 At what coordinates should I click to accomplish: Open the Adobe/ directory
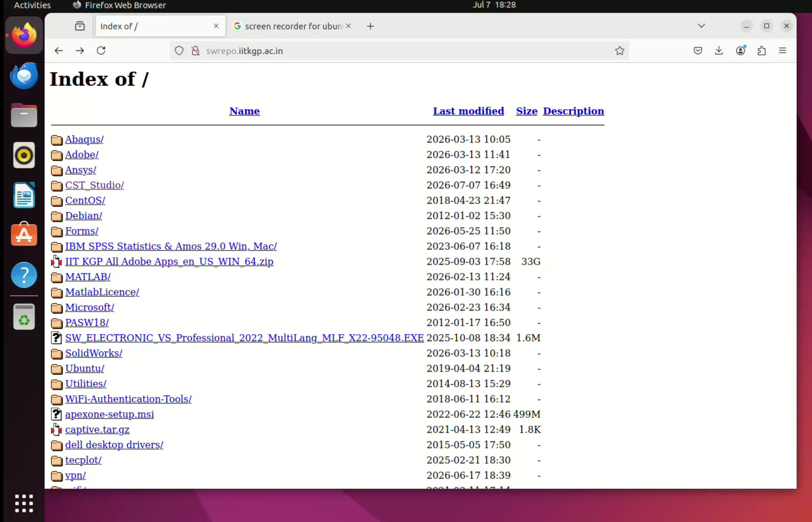click(82, 155)
